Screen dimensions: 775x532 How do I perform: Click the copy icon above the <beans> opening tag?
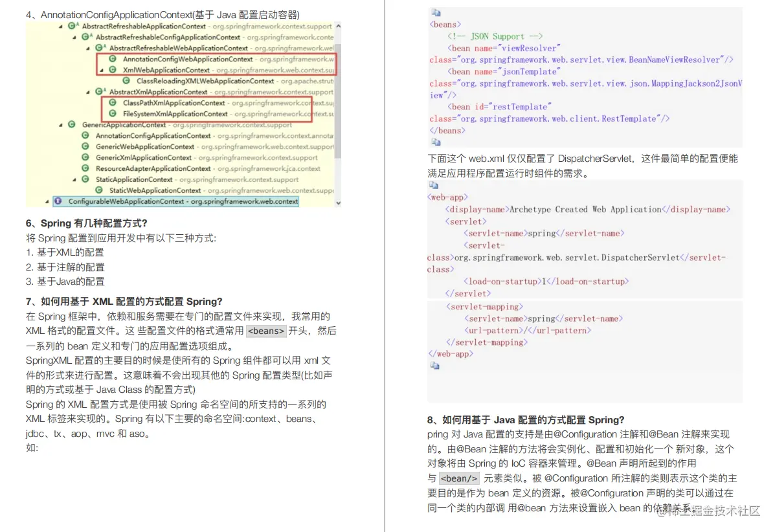click(436, 12)
